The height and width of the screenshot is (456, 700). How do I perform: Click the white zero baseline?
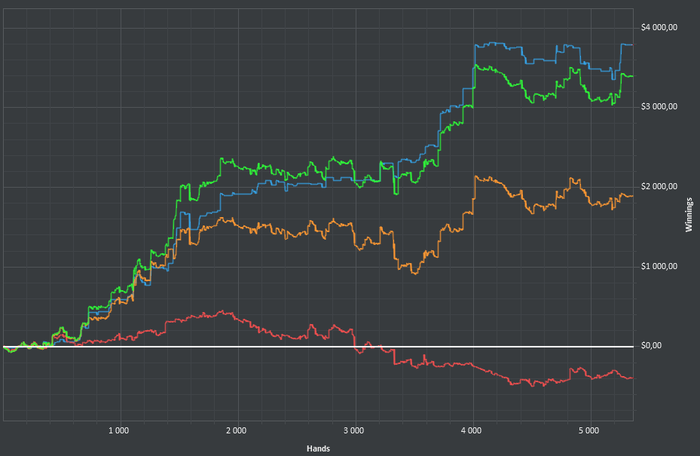pyautogui.click(x=318, y=347)
